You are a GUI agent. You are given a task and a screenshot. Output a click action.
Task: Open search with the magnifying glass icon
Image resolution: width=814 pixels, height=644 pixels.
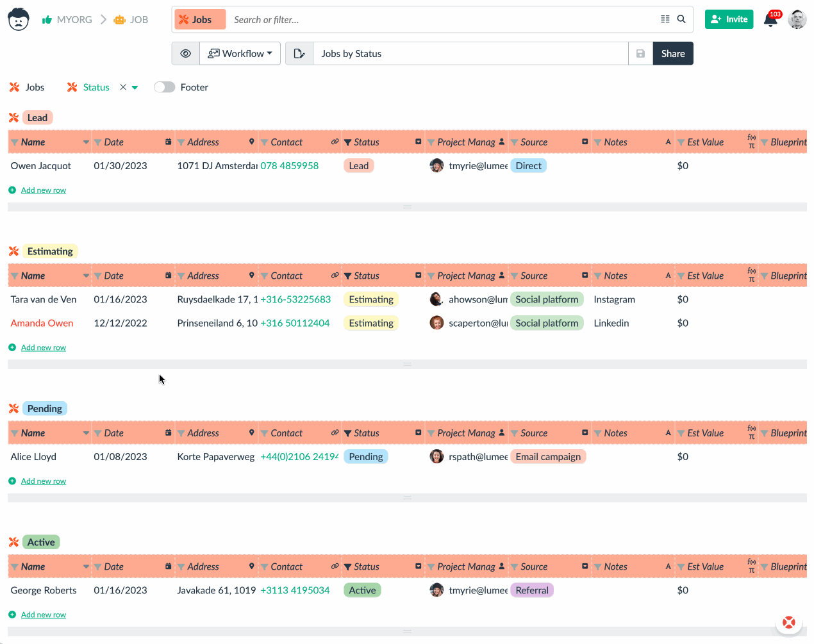click(x=681, y=19)
